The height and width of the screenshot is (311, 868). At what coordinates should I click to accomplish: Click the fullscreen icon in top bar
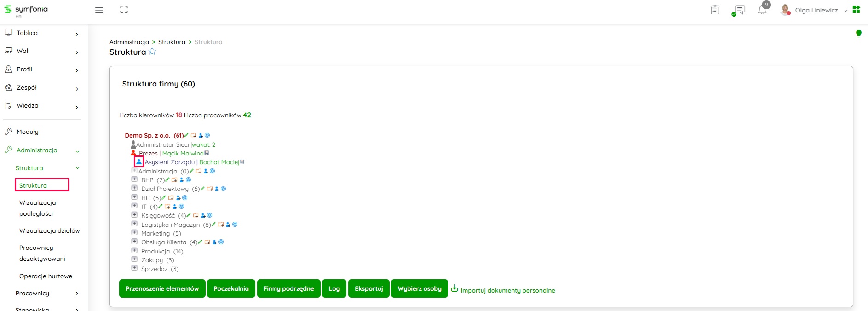[x=124, y=10]
